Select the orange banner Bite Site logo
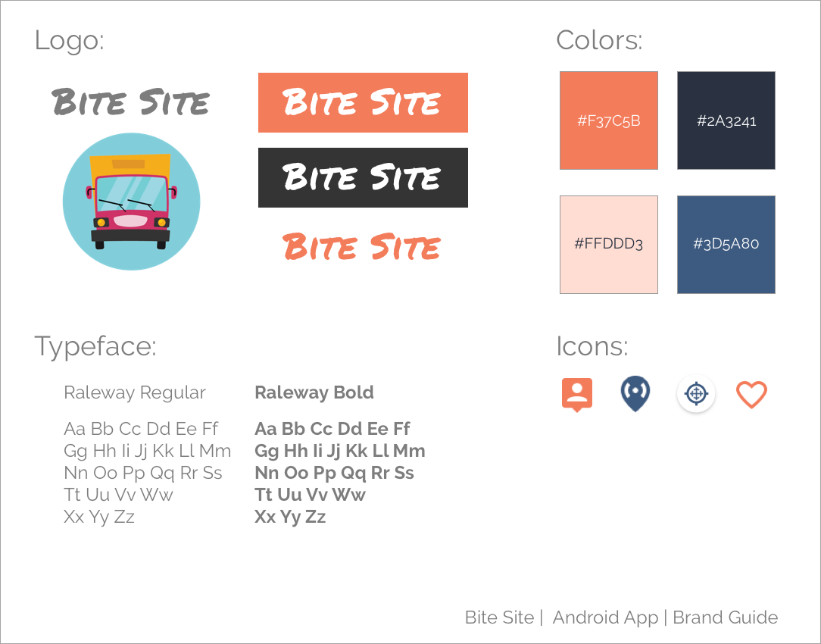Screen dimensions: 821x644 tap(363, 102)
